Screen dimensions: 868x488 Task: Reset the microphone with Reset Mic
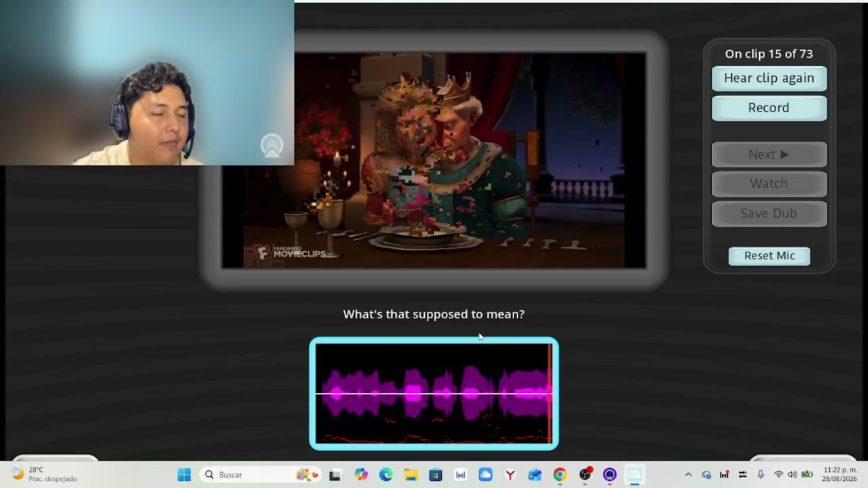[x=770, y=256]
